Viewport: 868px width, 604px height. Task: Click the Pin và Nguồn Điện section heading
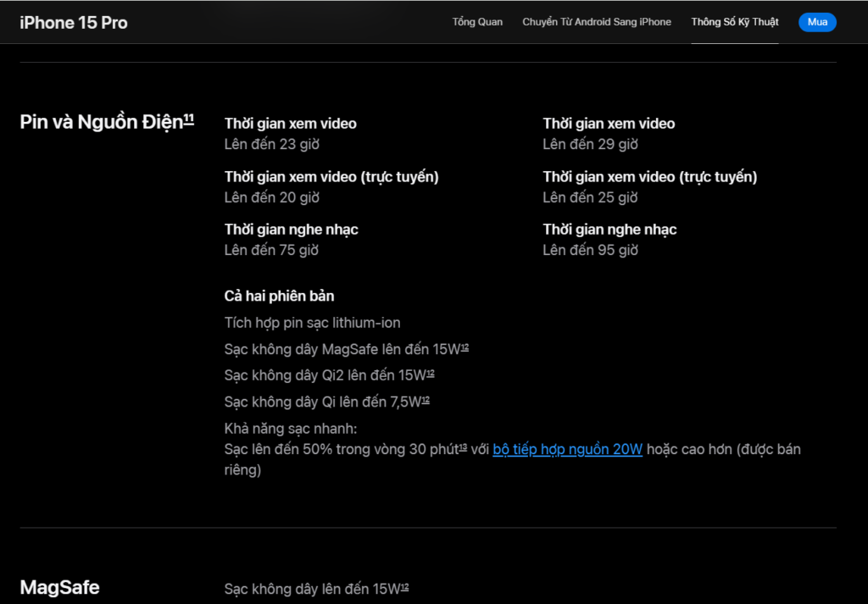(102, 122)
